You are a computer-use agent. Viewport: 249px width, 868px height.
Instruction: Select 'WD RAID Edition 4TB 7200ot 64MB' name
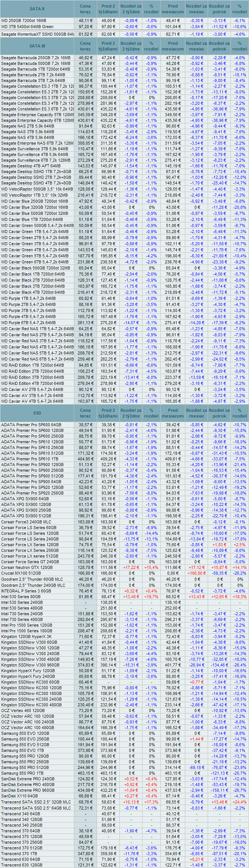[33, 383]
